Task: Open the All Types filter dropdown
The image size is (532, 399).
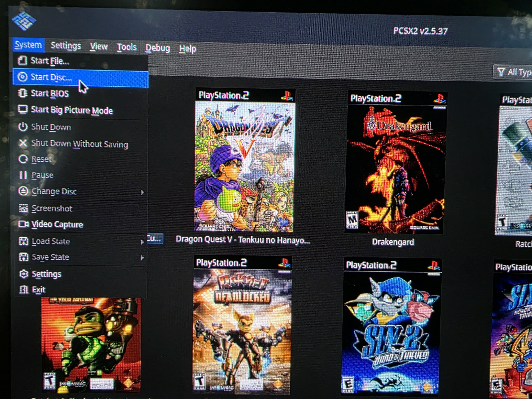Action: (512, 72)
